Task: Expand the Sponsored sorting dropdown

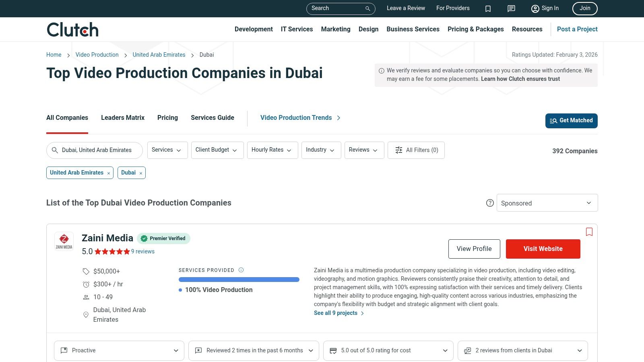Action: pos(547,203)
